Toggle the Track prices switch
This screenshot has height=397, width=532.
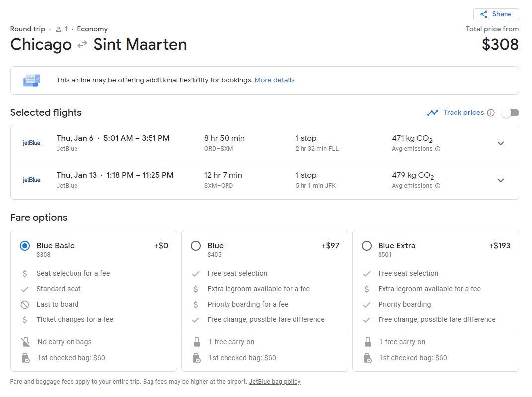(x=510, y=113)
